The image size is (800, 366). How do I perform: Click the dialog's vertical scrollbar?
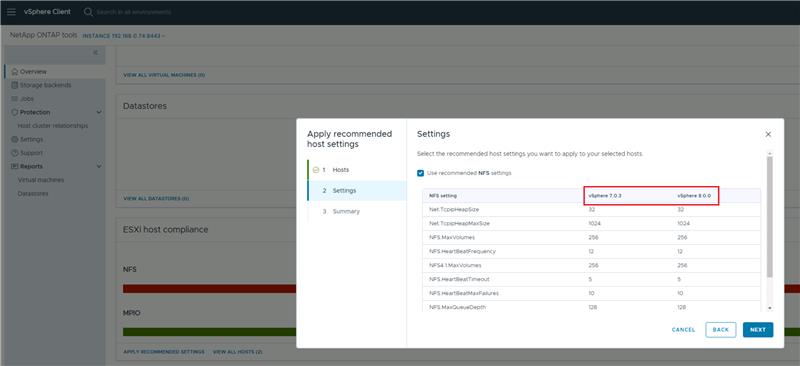(x=769, y=217)
